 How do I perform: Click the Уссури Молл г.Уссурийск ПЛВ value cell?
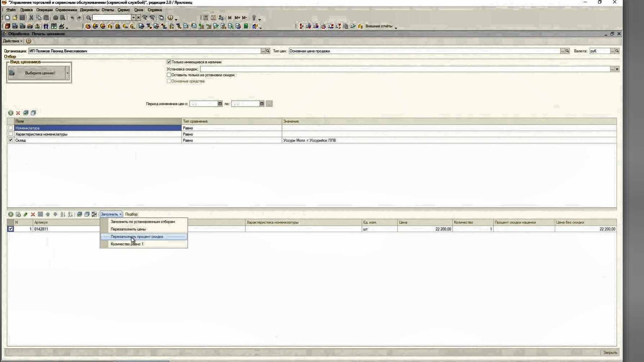449,140
